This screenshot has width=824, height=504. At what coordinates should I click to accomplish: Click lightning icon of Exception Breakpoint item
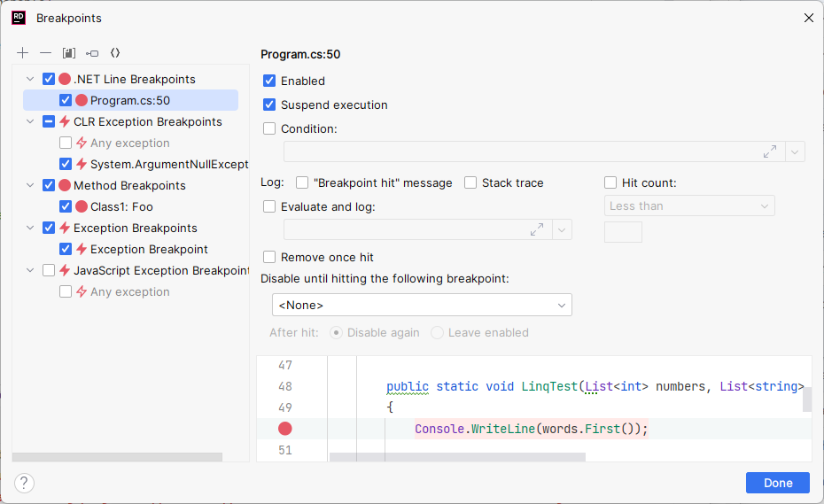[82, 249]
